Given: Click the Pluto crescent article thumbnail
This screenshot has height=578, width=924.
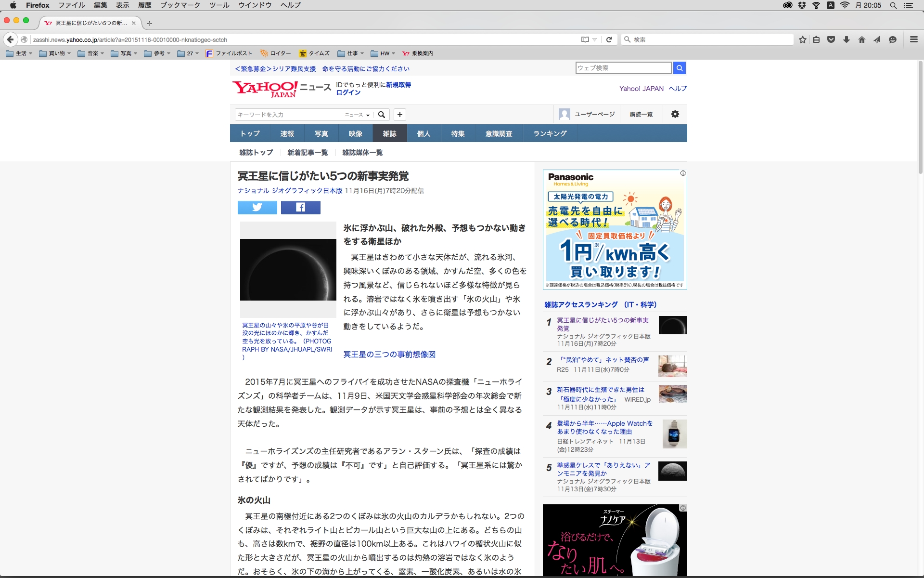Looking at the screenshot, I should coord(288,270).
